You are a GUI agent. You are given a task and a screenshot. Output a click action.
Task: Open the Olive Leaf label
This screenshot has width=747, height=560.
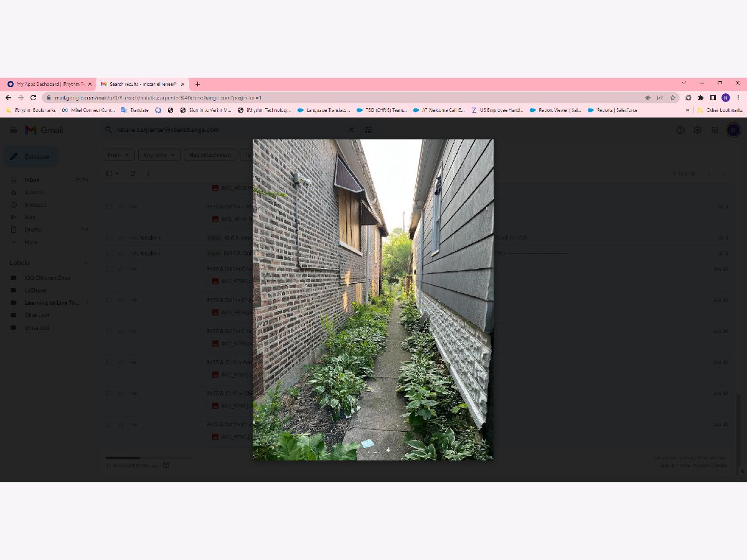(x=37, y=315)
